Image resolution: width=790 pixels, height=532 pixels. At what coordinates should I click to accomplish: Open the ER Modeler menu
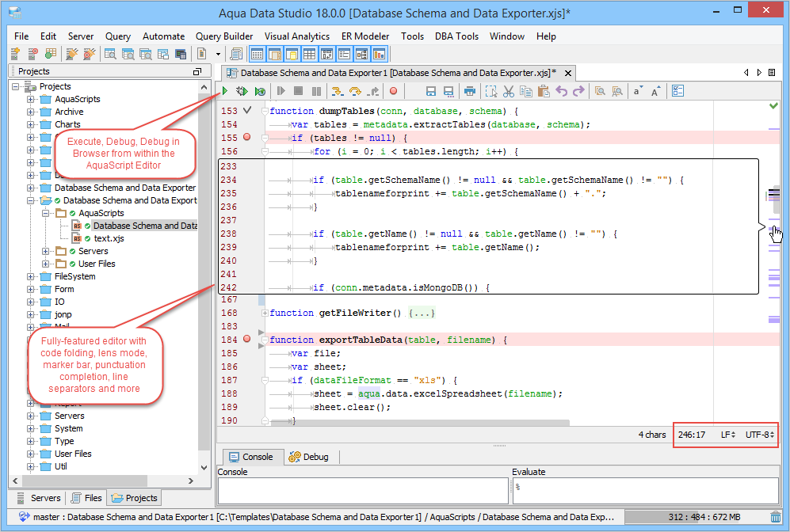[366, 36]
